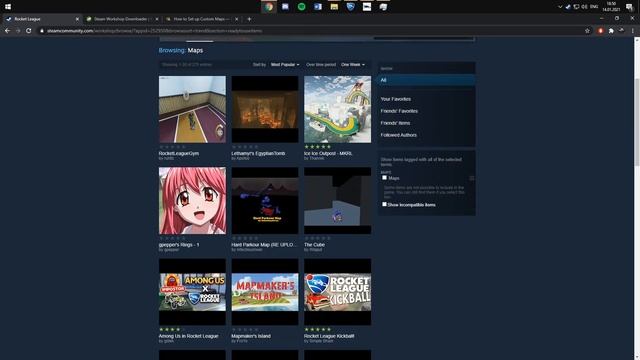The image size is (640, 360).
Task: Open the gpepper's Rings thumbnail
Action: click(x=192, y=200)
